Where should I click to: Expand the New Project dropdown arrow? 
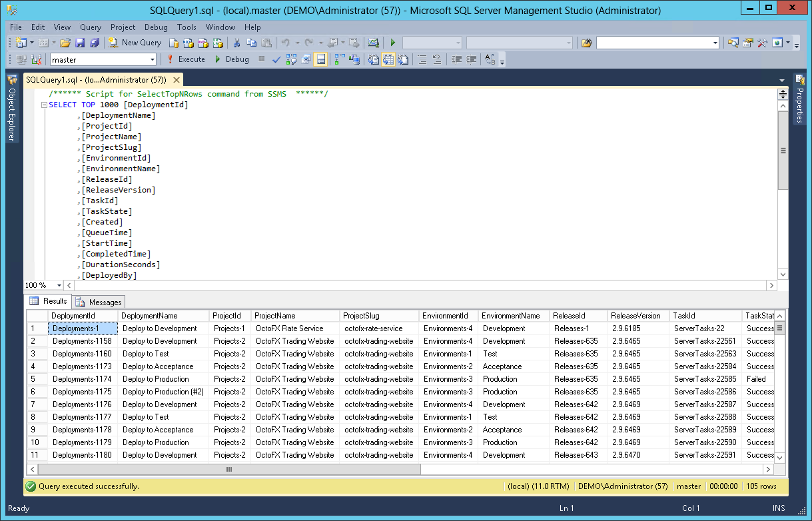tap(31, 43)
